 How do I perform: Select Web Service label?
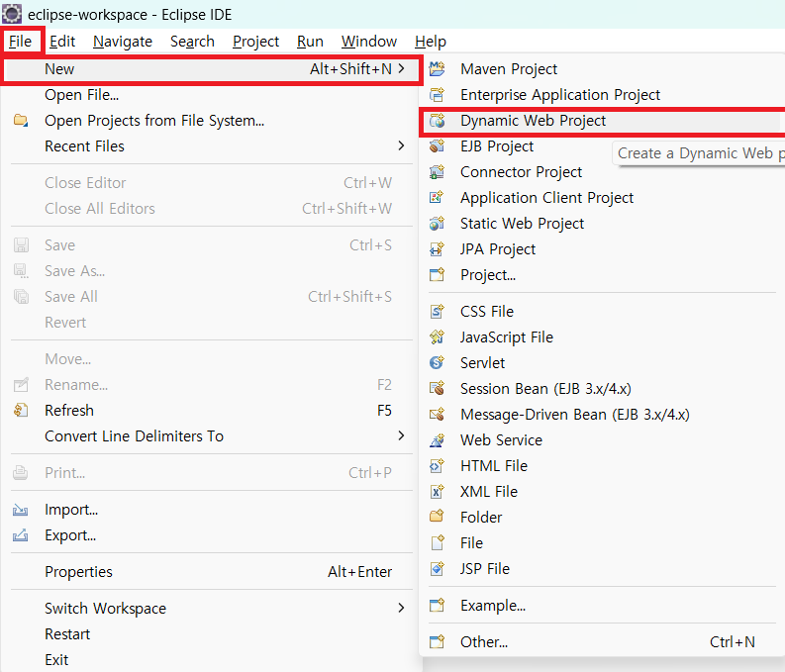pyautogui.click(x=501, y=440)
